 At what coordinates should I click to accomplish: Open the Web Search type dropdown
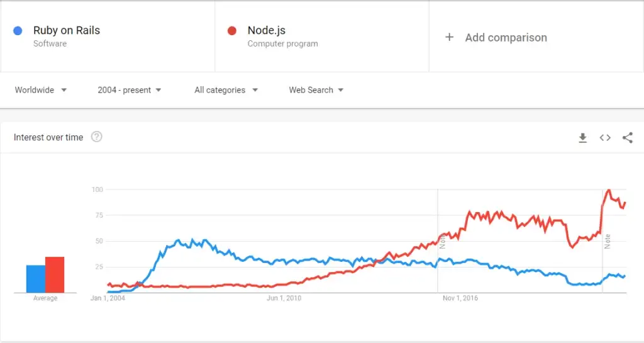click(316, 90)
